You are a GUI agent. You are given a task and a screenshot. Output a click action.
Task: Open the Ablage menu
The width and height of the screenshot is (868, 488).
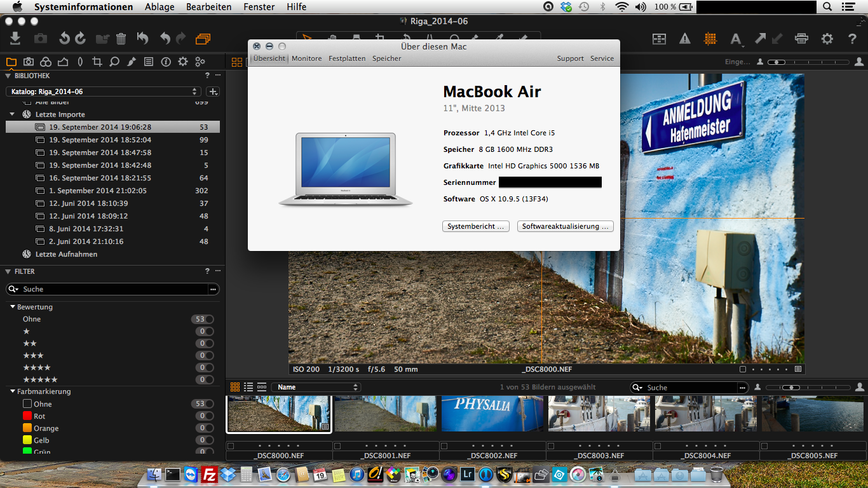(159, 7)
